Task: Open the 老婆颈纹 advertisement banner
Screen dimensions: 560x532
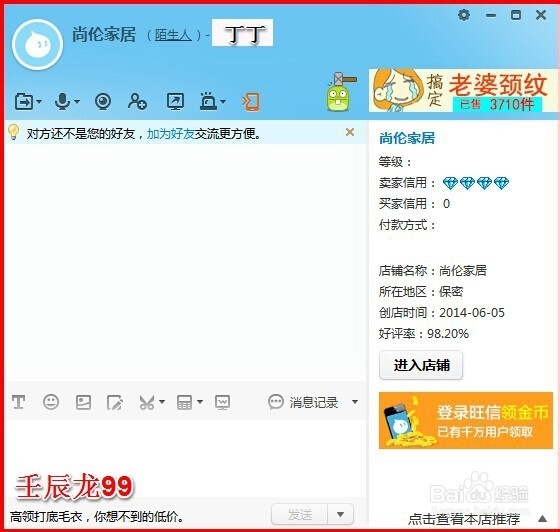Action: 463,90
